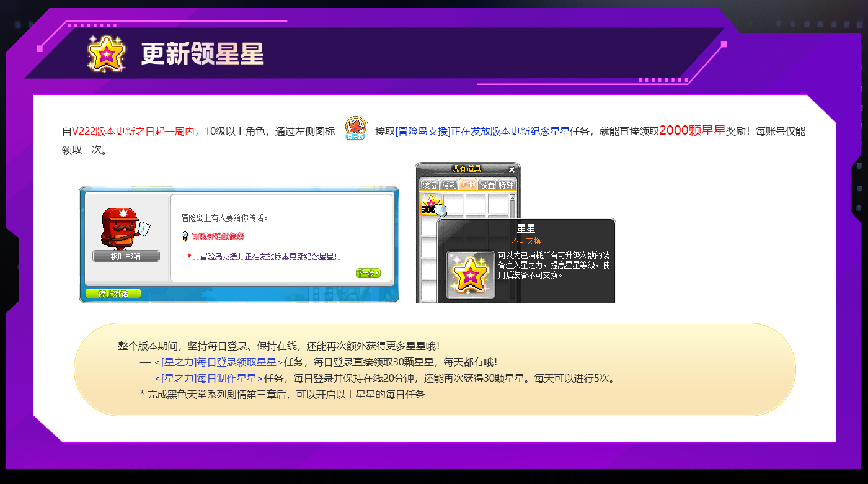Click the large 星星 icon in the tooltip
Image resolution: width=868 pixels, height=484 pixels.
click(470, 275)
